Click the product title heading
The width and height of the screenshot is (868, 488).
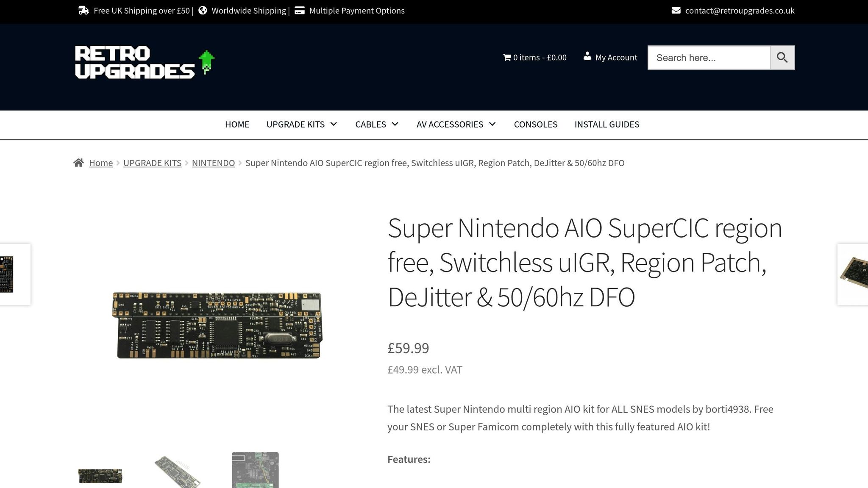585,263
